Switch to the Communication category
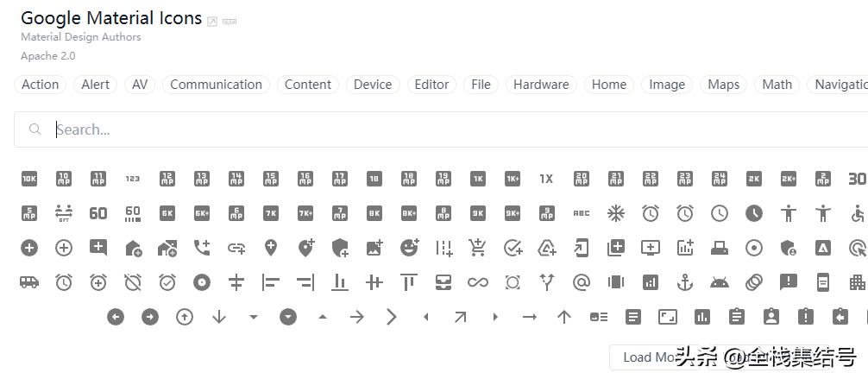 (x=216, y=85)
